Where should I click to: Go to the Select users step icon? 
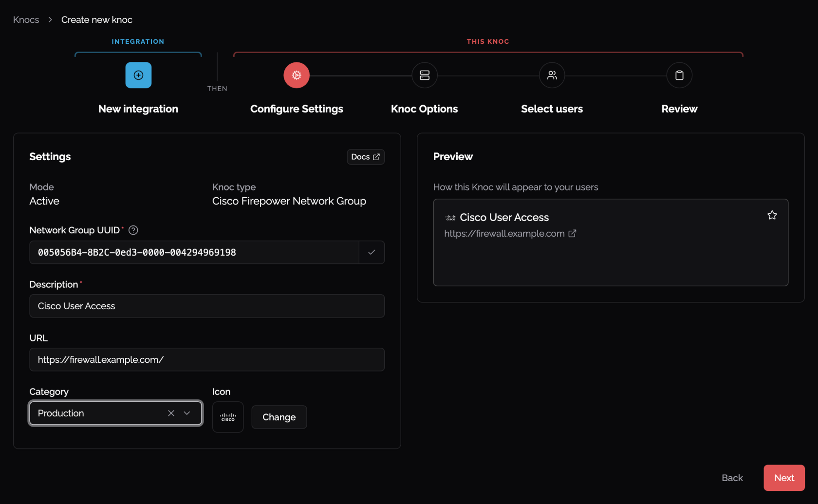pyautogui.click(x=552, y=75)
